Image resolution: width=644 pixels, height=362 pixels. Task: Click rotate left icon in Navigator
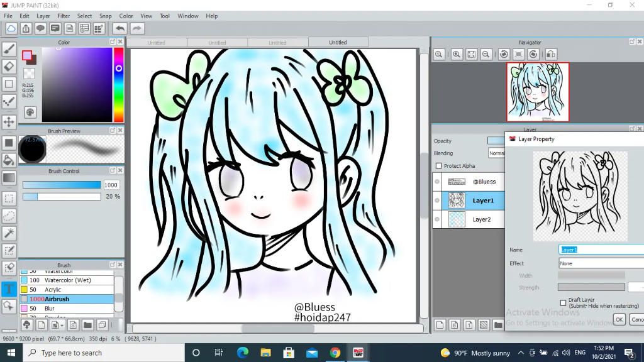coord(504,54)
